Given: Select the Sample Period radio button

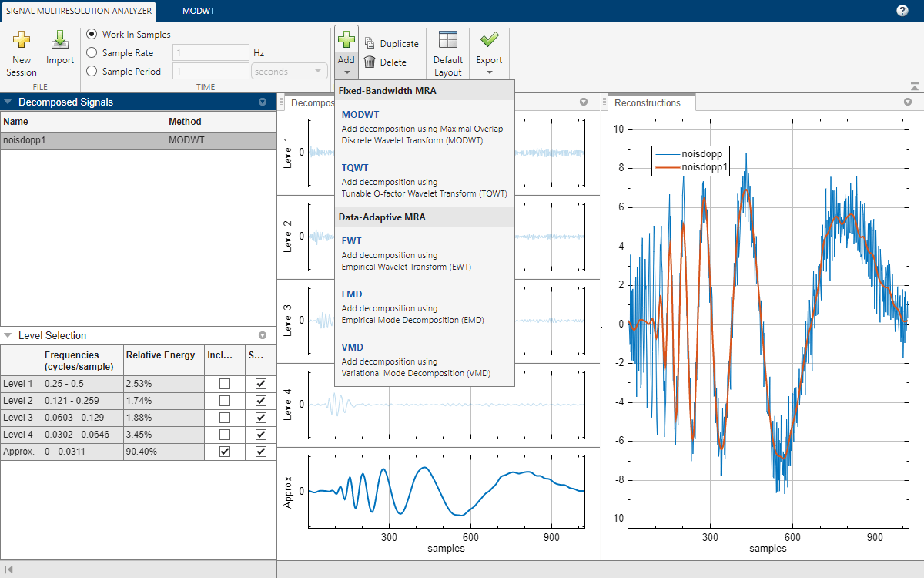Looking at the screenshot, I should [x=92, y=72].
